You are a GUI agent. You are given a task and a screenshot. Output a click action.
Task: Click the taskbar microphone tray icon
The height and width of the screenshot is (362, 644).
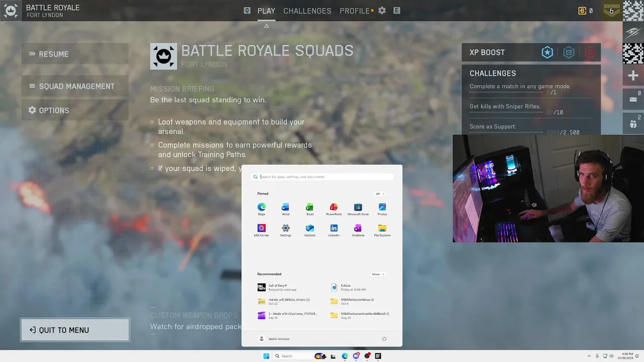tap(597, 356)
